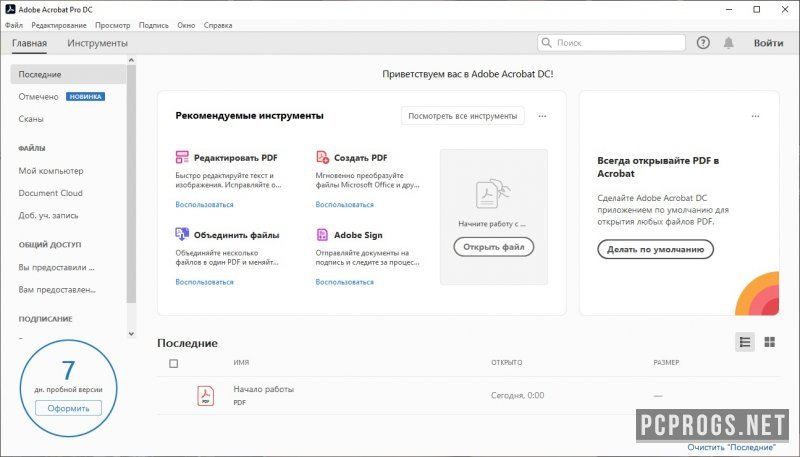Tick the select-all checkbox in recent list

point(173,363)
